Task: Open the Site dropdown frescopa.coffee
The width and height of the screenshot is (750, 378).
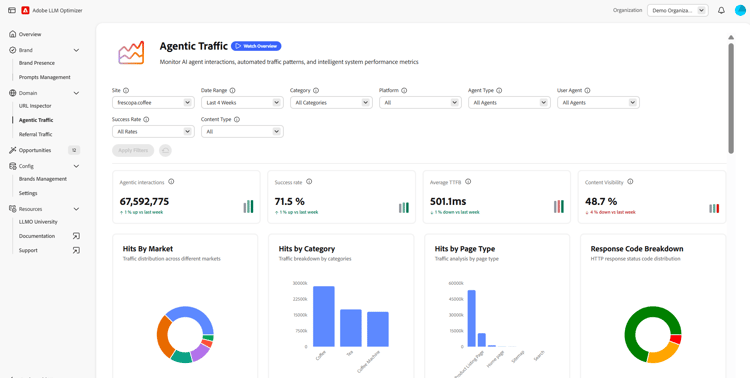Action: click(x=153, y=102)
